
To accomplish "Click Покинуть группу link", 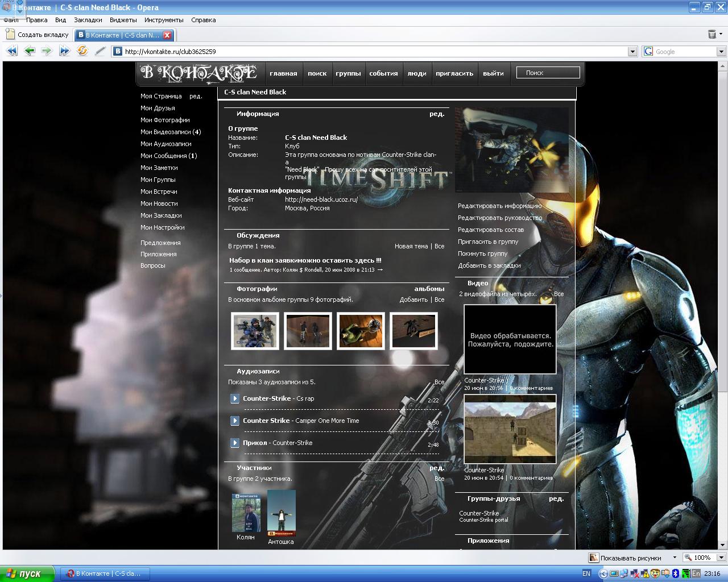I will (483, 253).
